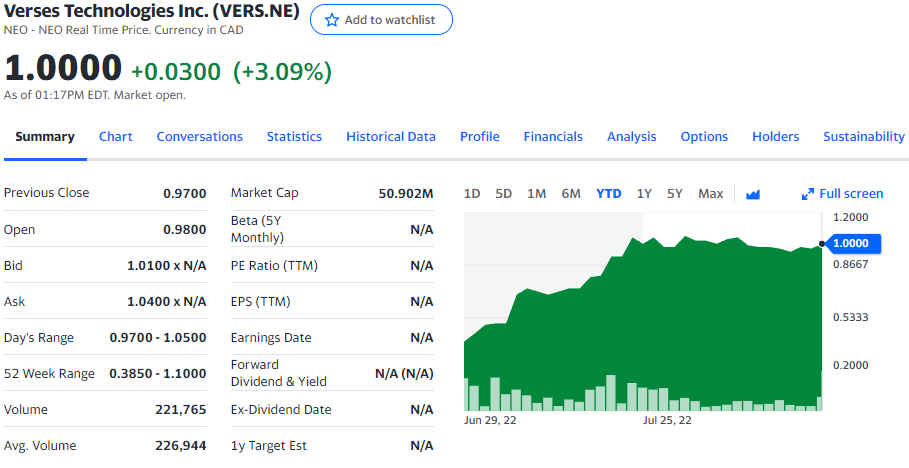Click the +0.0300 price change value

point(176,72)
